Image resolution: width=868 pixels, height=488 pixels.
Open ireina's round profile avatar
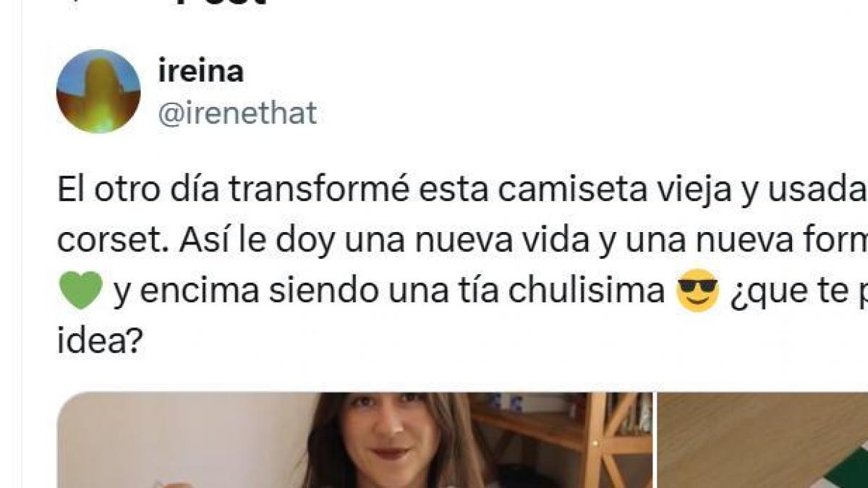point(98,92)
